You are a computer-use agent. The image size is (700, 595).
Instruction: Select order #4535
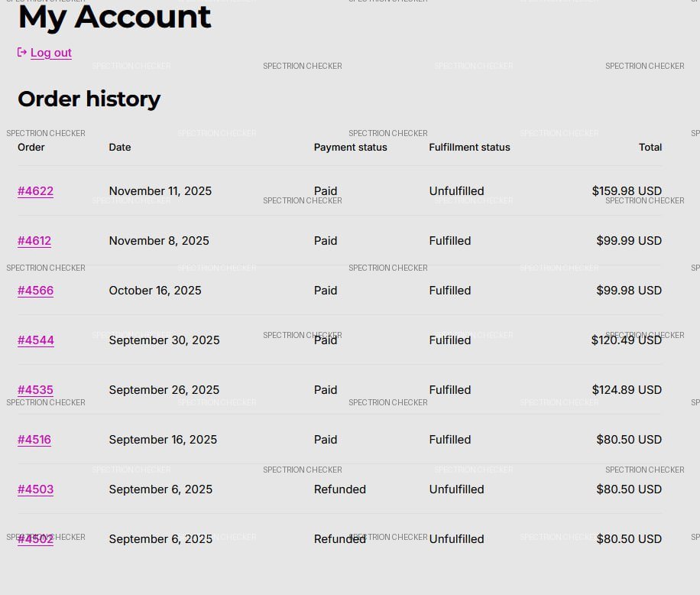coord(35,390)
